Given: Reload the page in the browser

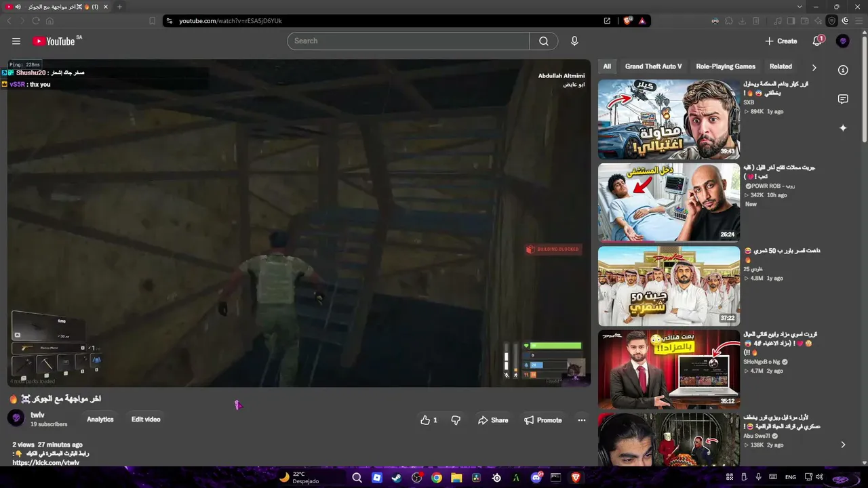Looking at the screenshot, I should (36, 21).
